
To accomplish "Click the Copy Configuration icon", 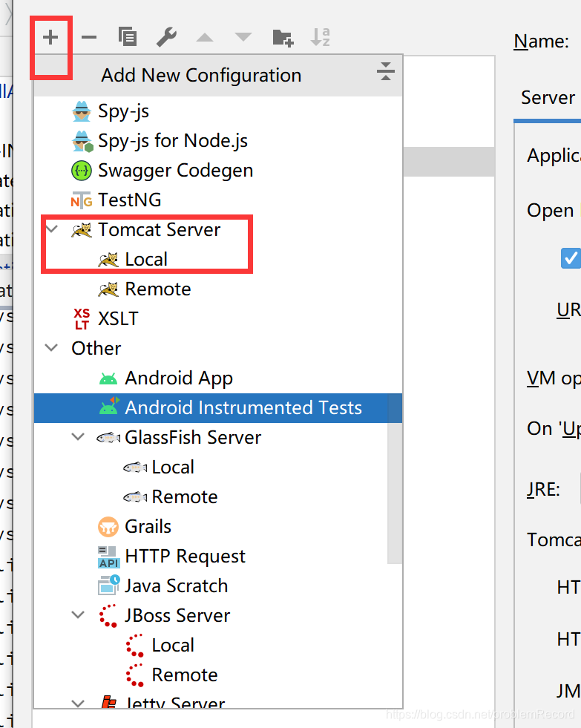I will point(127,37).
